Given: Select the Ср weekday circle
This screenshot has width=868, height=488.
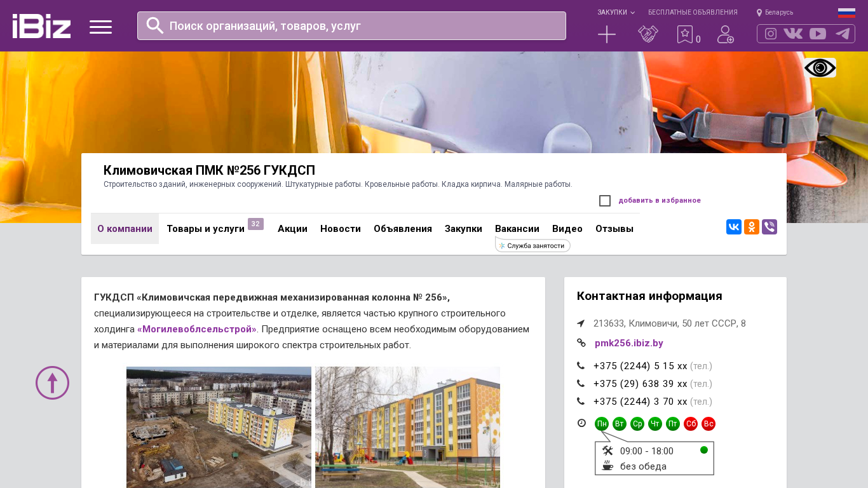Looking at the screenshot, I should [637, 424].
